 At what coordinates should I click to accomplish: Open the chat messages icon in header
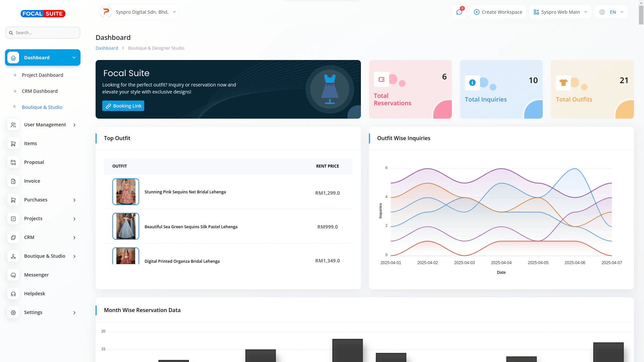tap(459, 12)
